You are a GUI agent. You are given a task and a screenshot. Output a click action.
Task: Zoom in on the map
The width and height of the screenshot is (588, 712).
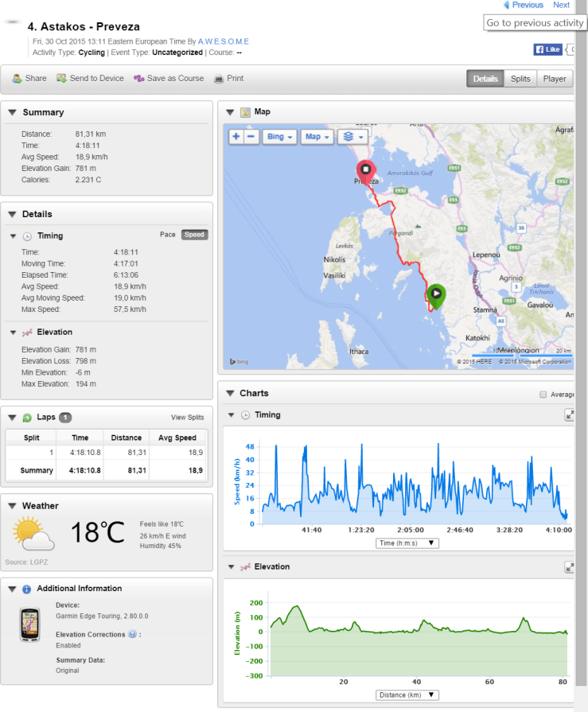(x=236, y=137)
